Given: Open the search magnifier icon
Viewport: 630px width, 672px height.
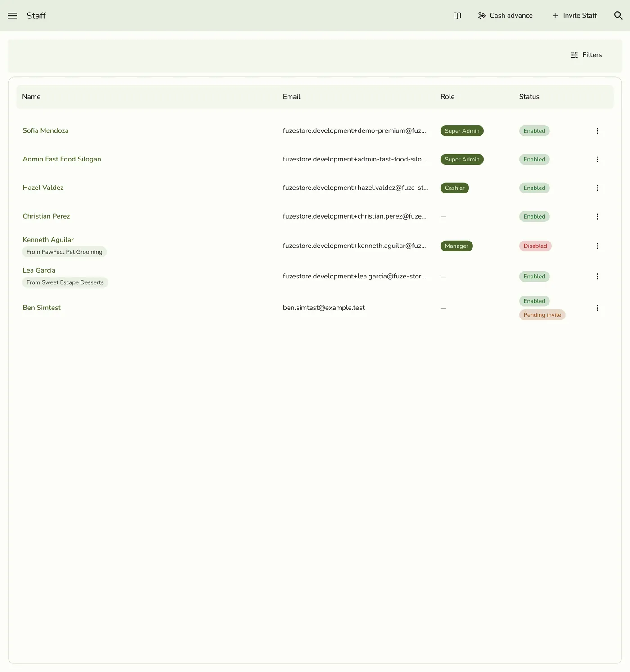Looking at the screenshot, I should tap(618, 16).
